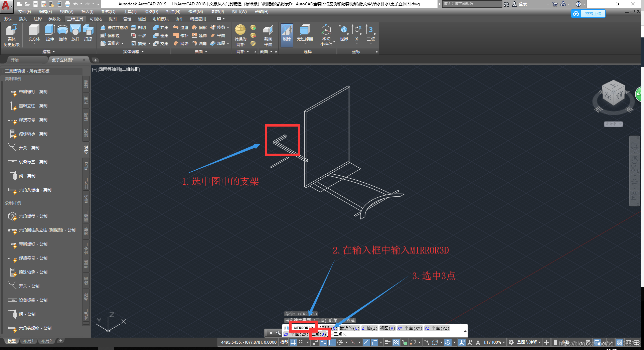The image size is (644, 350).
Task: Apply the 并集 (Union) operation
Action: pos(161,27)
